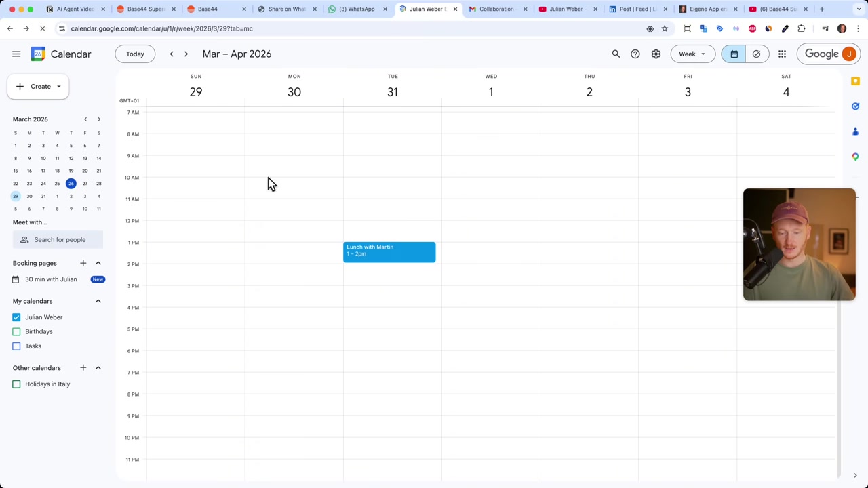Open a new browser tab

pos(822,9)
